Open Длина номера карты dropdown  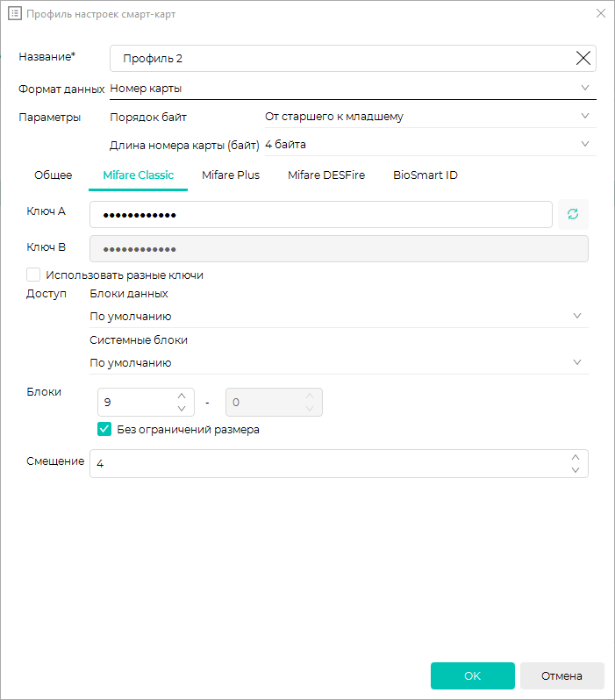(431, 145)
